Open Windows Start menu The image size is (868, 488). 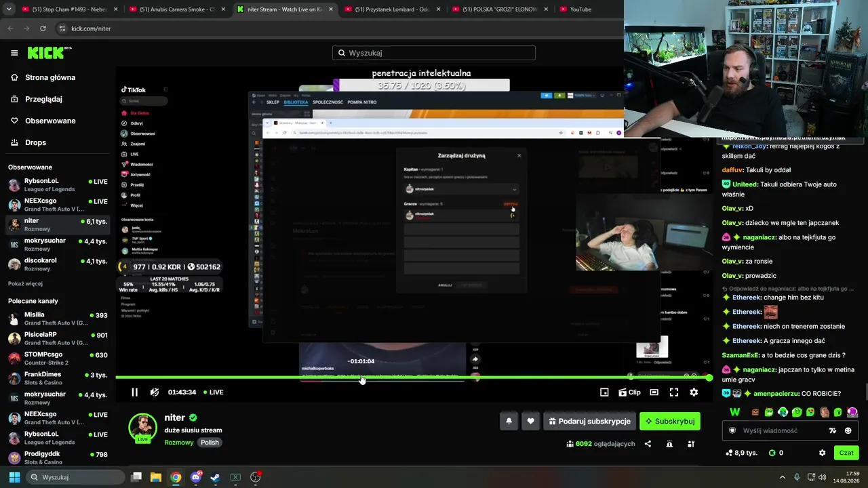(14, 477)
